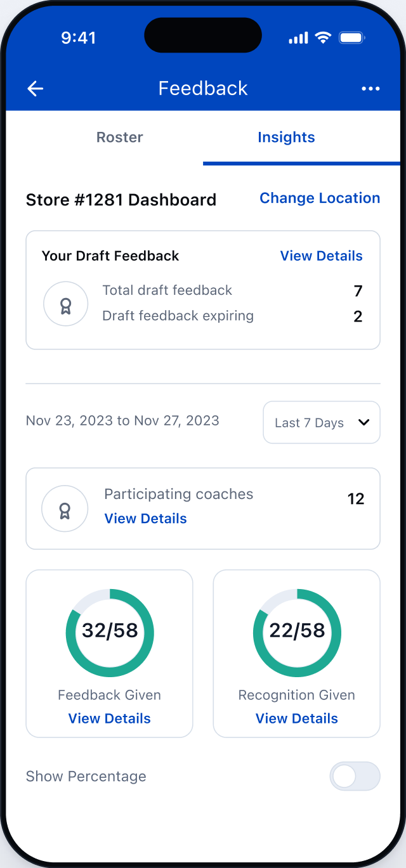
Task: Tap the back arrow icon
Action: (36, 88)
